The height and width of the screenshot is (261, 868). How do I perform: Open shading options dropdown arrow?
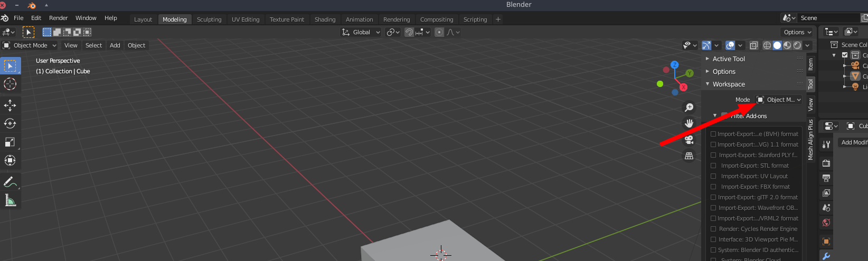[807, 45]
